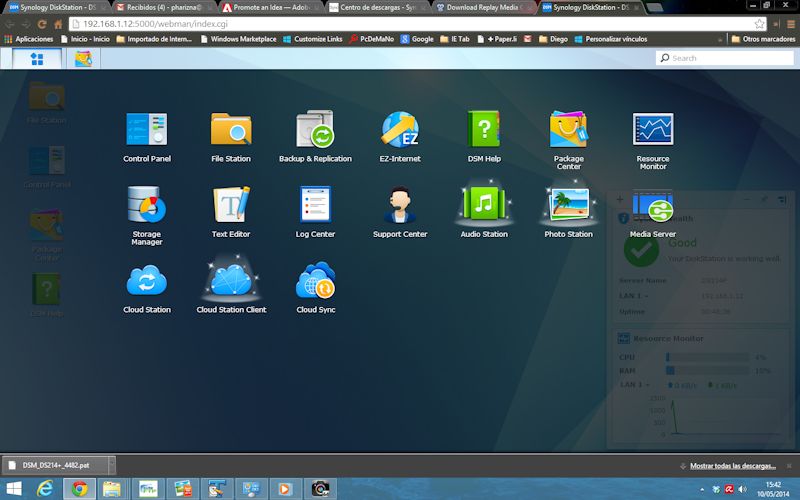Launch Internet Explorer from the taskbar
Viewport: 800px width, 500px height.
tap(45, 489)
